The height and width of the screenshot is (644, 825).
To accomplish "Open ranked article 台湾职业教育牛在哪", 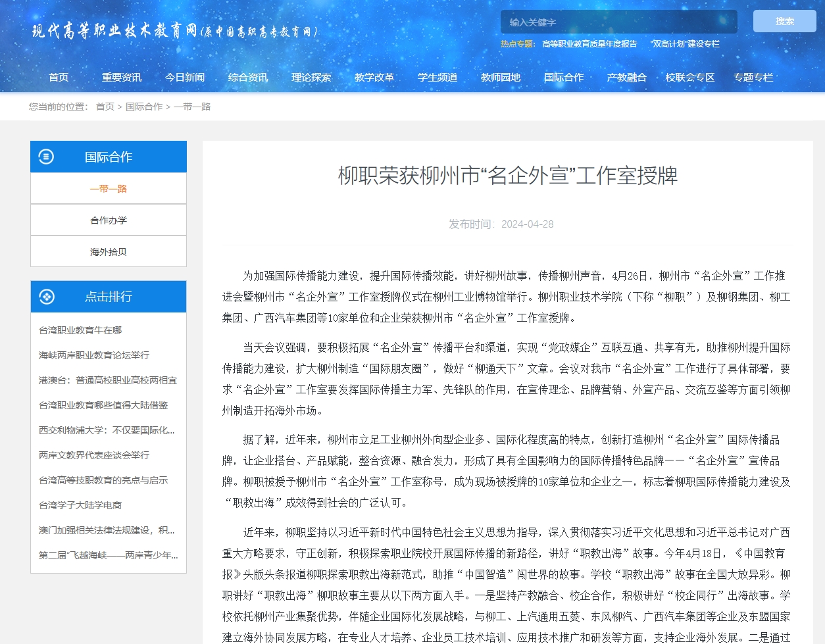I will [x=80, y=330].
